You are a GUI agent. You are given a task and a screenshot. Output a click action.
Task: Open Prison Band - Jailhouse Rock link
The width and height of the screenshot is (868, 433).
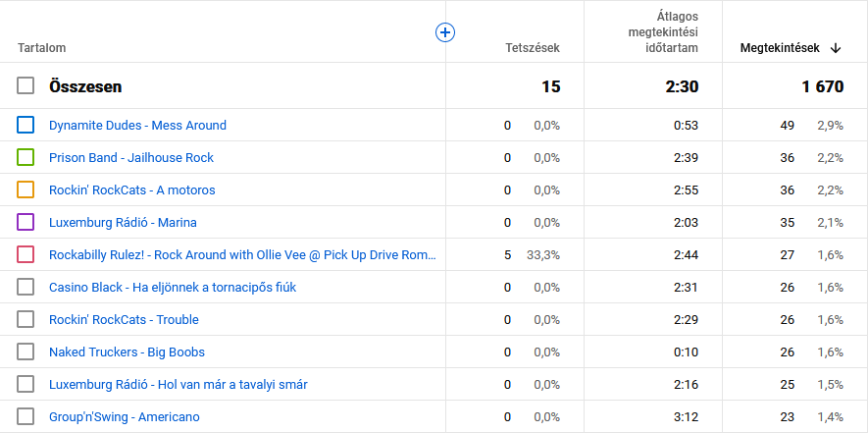point(131,157)
